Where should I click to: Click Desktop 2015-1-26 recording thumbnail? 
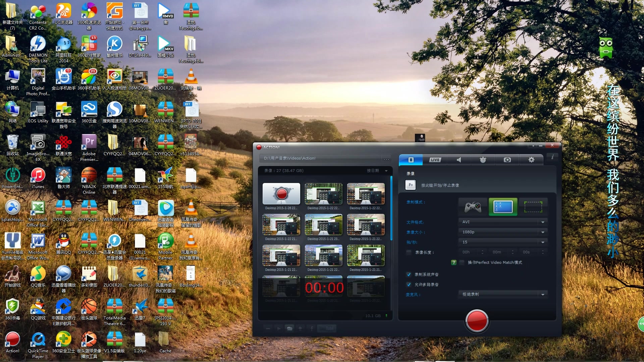click(x=282, y=194)
